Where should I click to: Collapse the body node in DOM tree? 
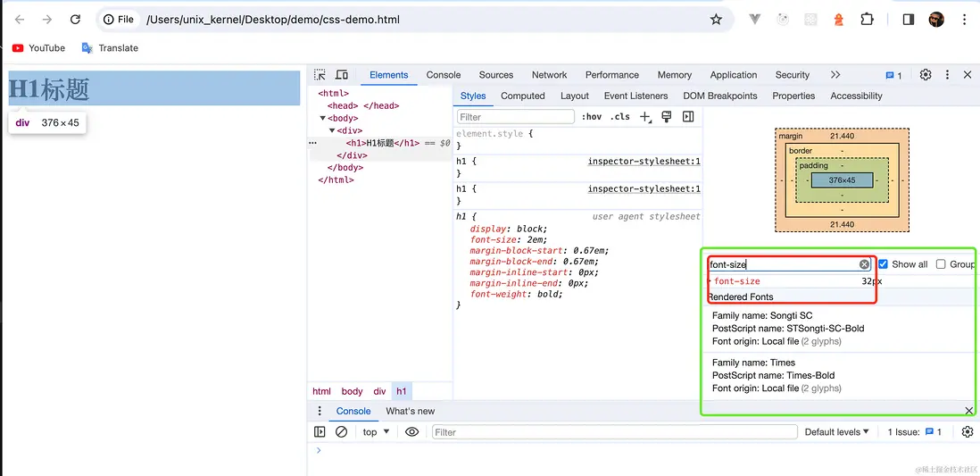323,118
